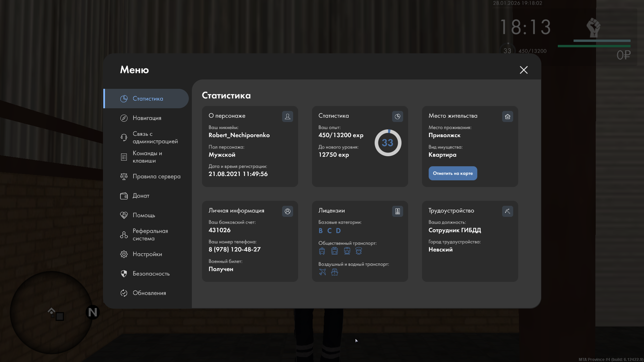Click the person icon in О персонаже card
644x362 pixels.
pos(287,116)
